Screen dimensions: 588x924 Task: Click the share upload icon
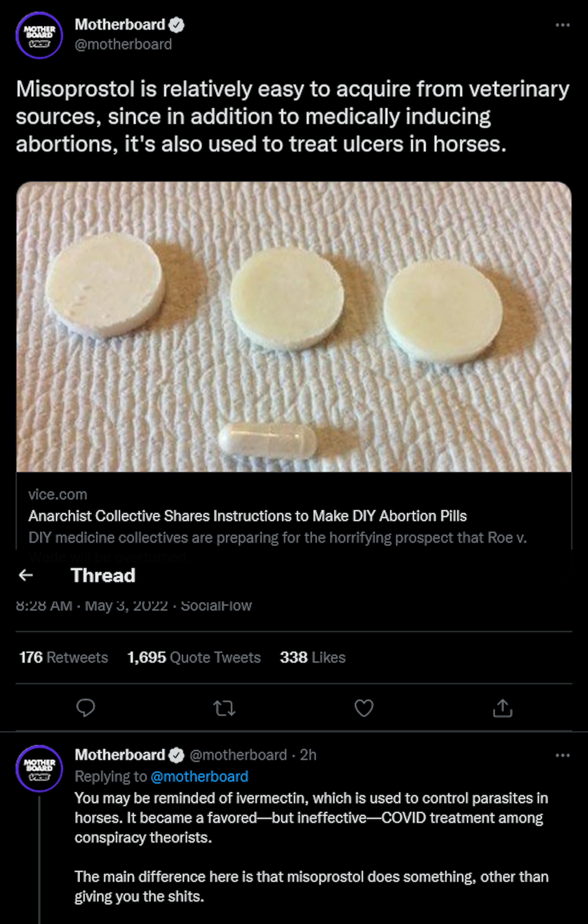(x=502, y=708)
